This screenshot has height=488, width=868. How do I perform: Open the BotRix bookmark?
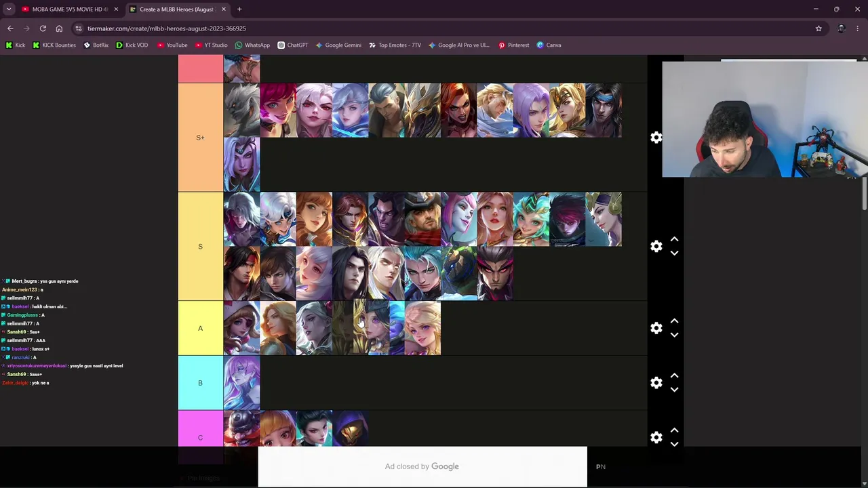96,45
